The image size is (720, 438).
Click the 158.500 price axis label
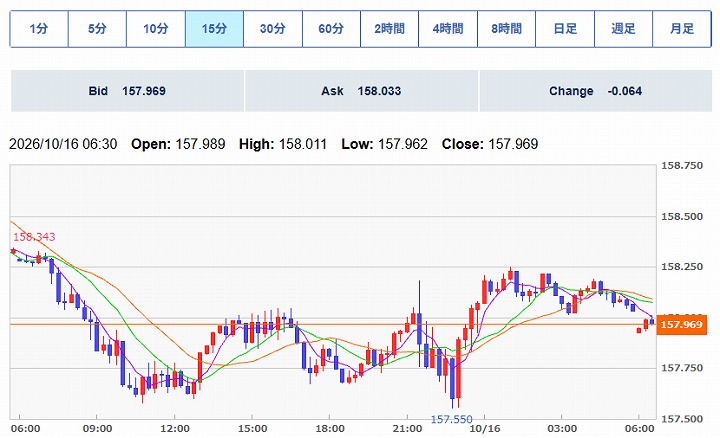point(681,216)
